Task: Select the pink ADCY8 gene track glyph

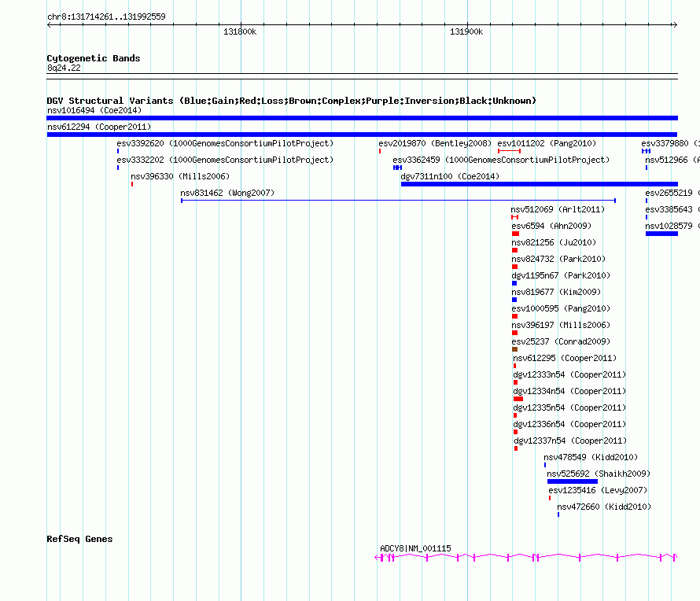Action: [x=526, y=557]
